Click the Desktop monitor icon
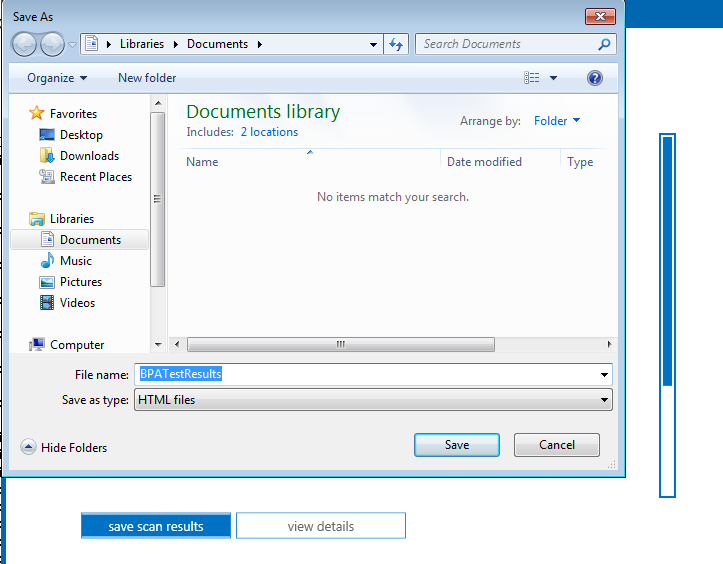Viewport: 723px width, 564px height. click(x=47, y=135)
